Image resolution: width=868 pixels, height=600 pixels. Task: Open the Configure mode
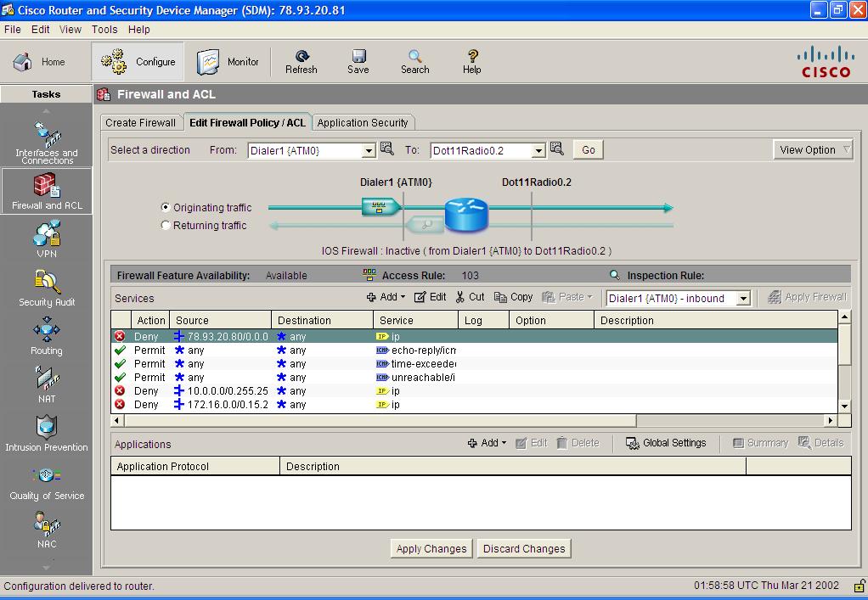(x=138, y=61)
